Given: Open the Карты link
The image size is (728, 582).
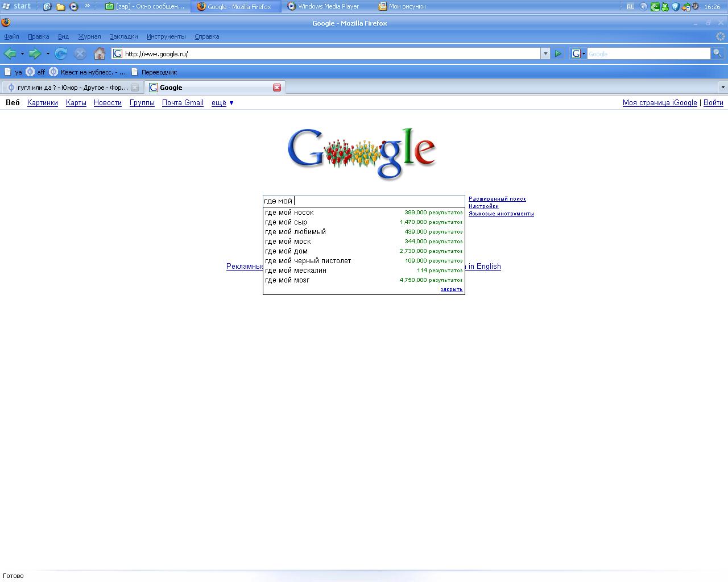Looking at the screenshot, I should point(76,103).
